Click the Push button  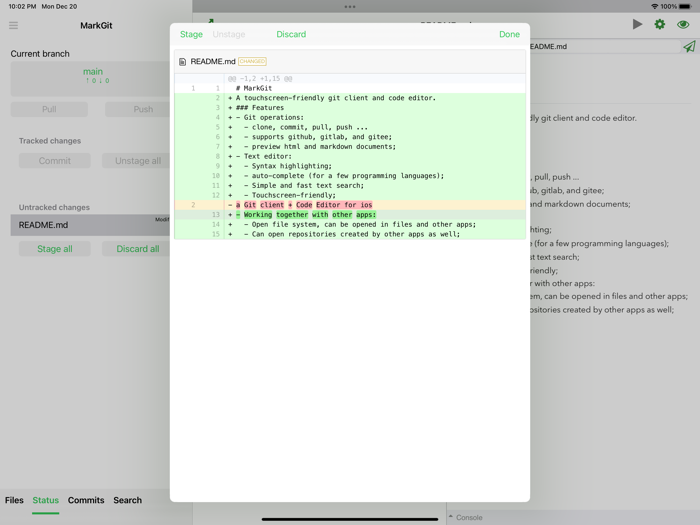138,109
